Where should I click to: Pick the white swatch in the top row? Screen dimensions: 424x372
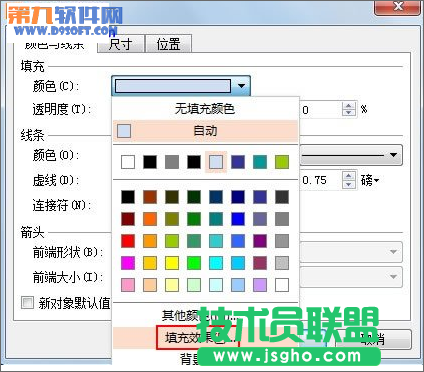tap(128, 162)
